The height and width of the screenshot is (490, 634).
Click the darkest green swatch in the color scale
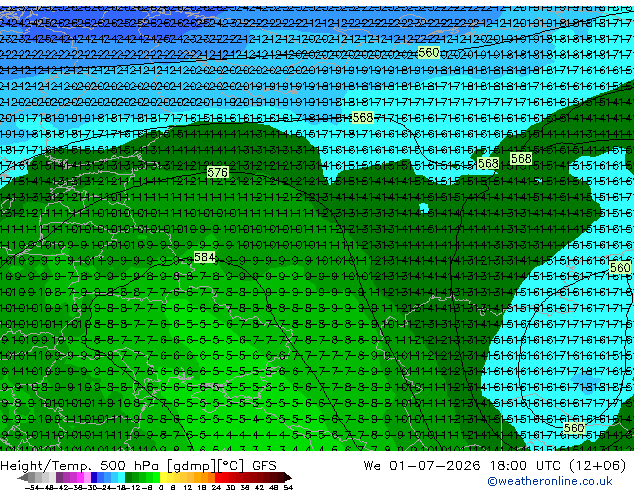click(x=128, y=478)
